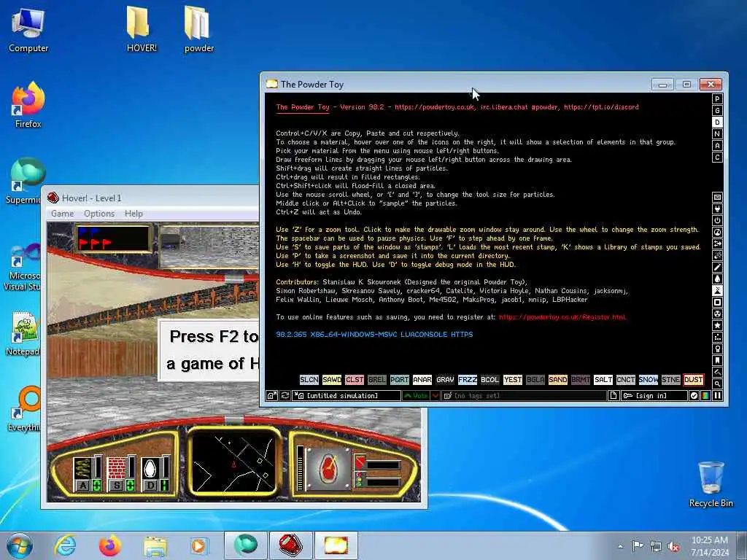The height and width of the screenshot is (560, 747).
Task: Select the STNE element
Action: coord(671,379)
